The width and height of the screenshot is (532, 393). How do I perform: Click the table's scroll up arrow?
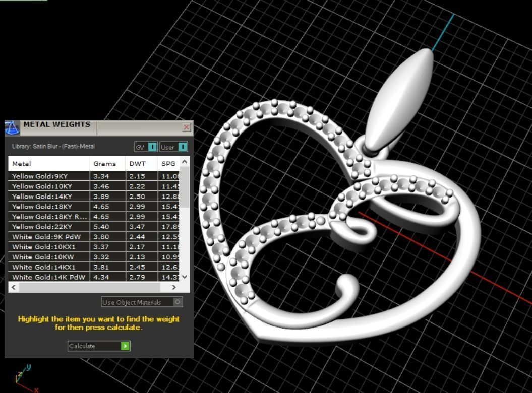184,162
